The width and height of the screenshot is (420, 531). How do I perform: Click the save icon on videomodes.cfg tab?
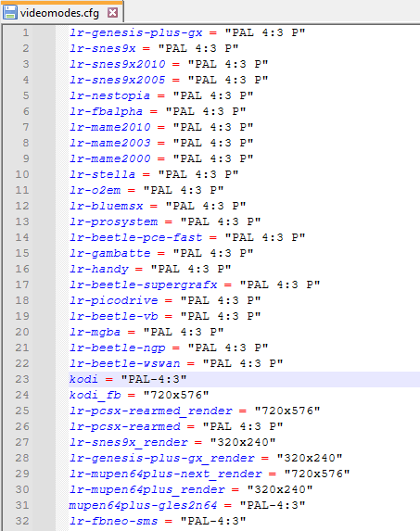(9, 13)
